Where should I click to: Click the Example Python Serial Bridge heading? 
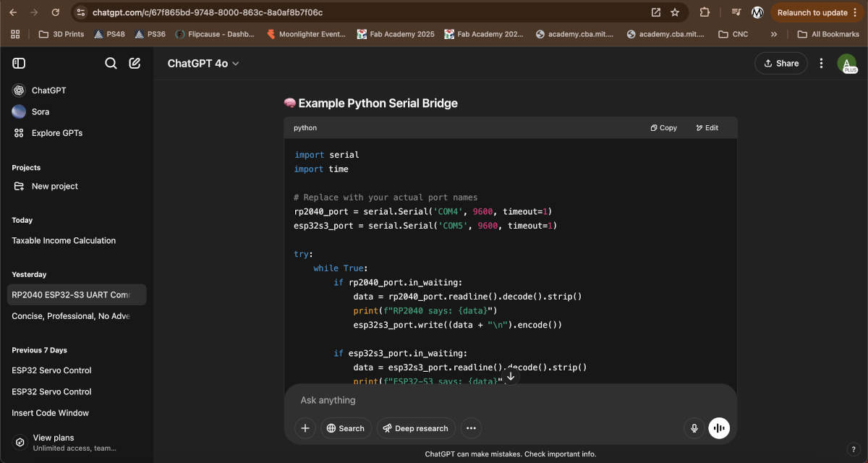pyautogui.click(x=370, y=103)
